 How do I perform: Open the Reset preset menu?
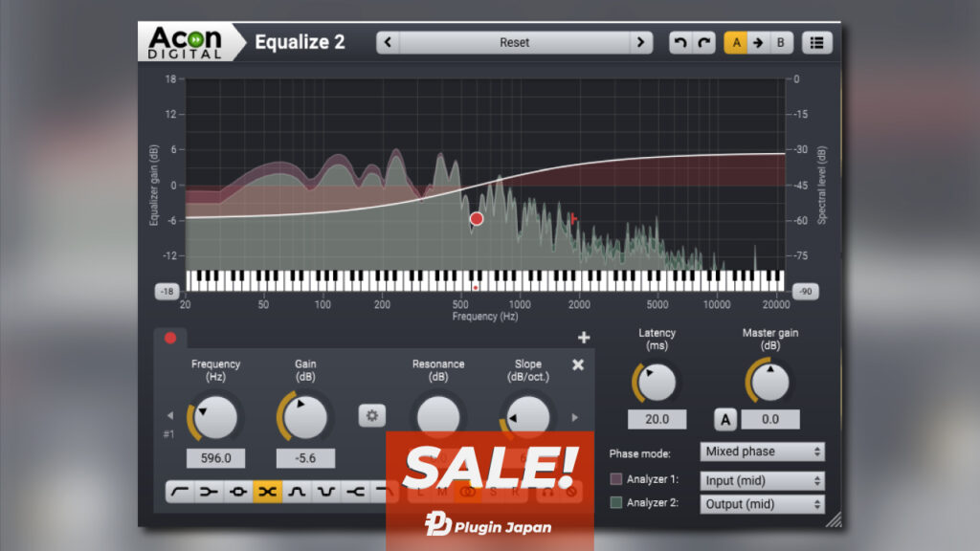pos(514,42)
